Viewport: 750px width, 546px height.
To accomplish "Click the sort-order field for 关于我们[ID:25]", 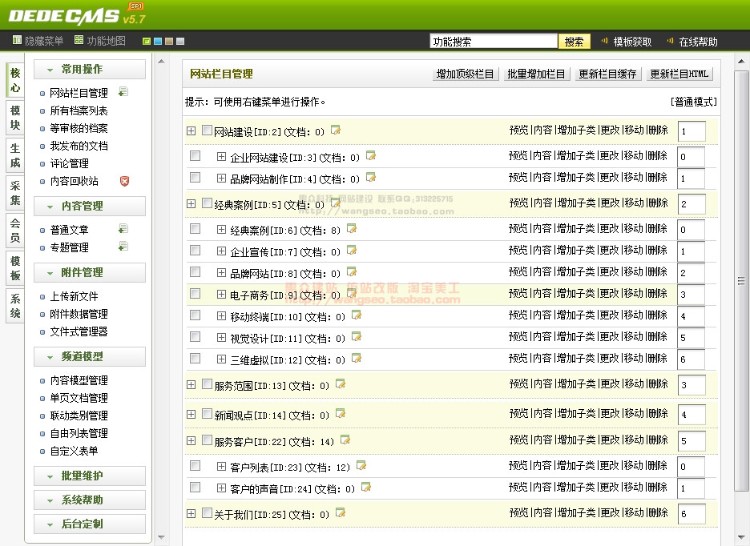I will pos(692,514).
